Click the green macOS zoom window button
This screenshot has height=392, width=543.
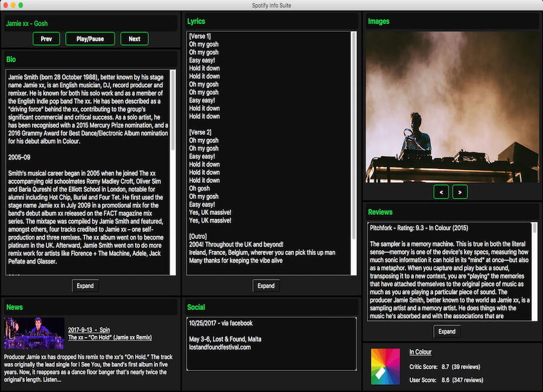(21, 5)
